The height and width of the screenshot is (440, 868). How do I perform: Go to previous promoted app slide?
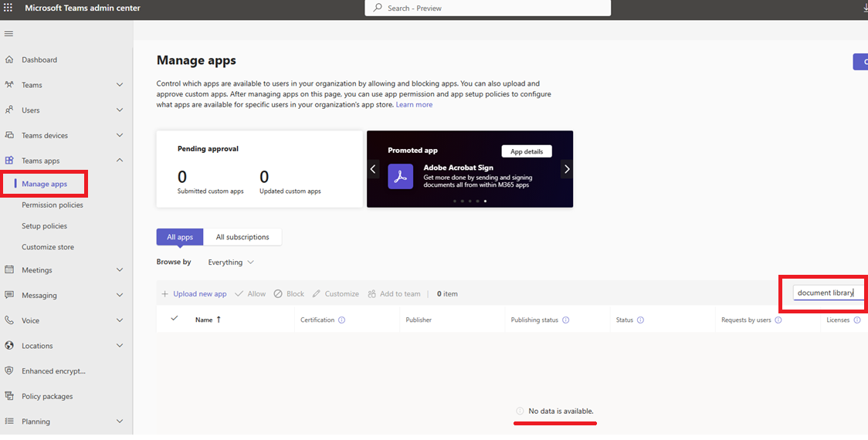pyautogui.click(x=373, y=169)
